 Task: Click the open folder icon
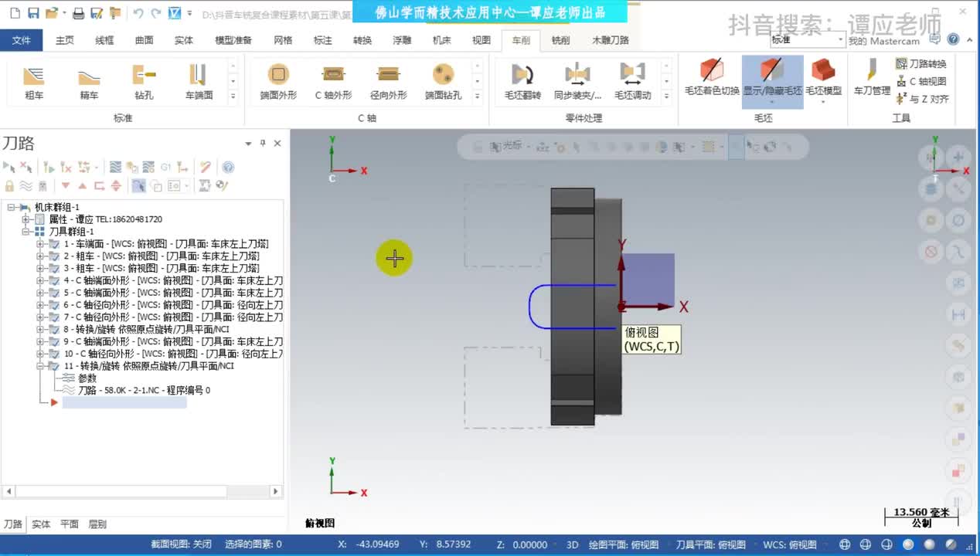(52, 13)
